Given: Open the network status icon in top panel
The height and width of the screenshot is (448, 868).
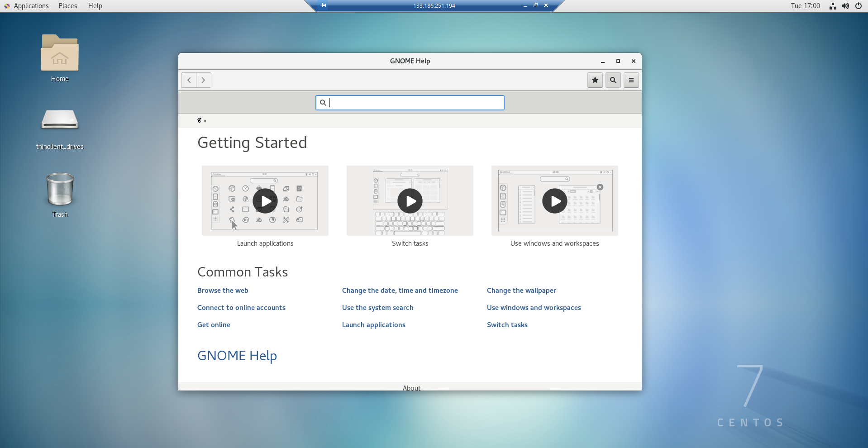Looking at the screenshot, I should coord(833,6).
